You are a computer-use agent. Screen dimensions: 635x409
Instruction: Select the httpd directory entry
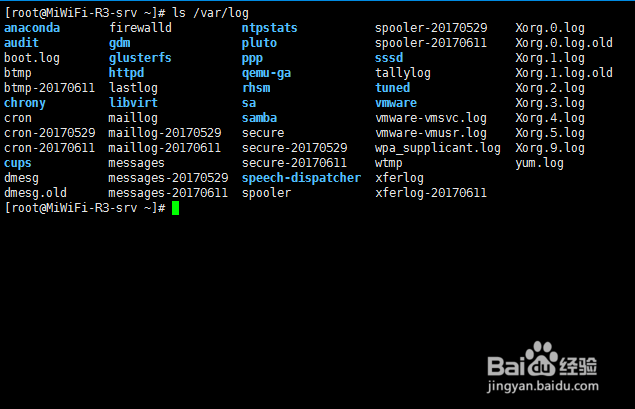pos(126,73)
